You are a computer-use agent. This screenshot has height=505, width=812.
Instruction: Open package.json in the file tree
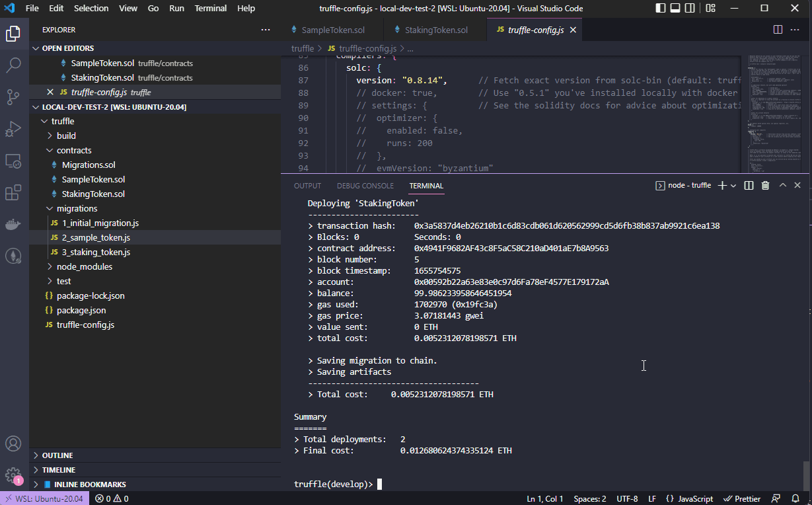pos(155,310)
